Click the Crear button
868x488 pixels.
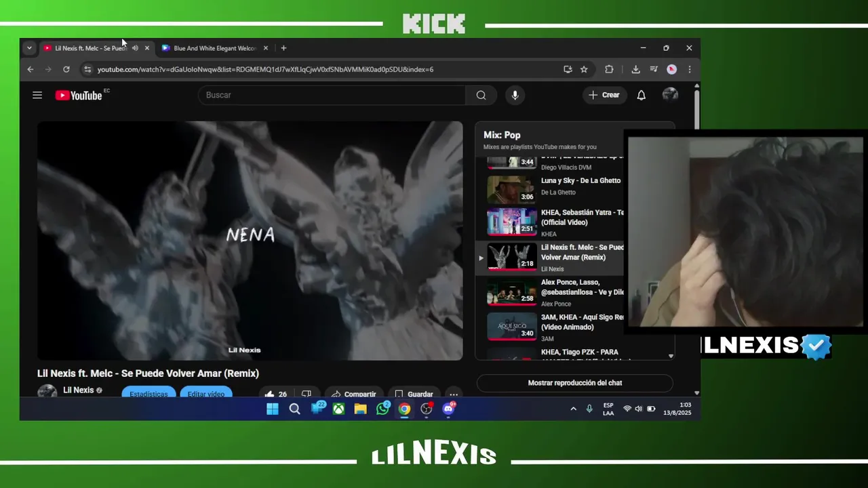click(604, 95)
